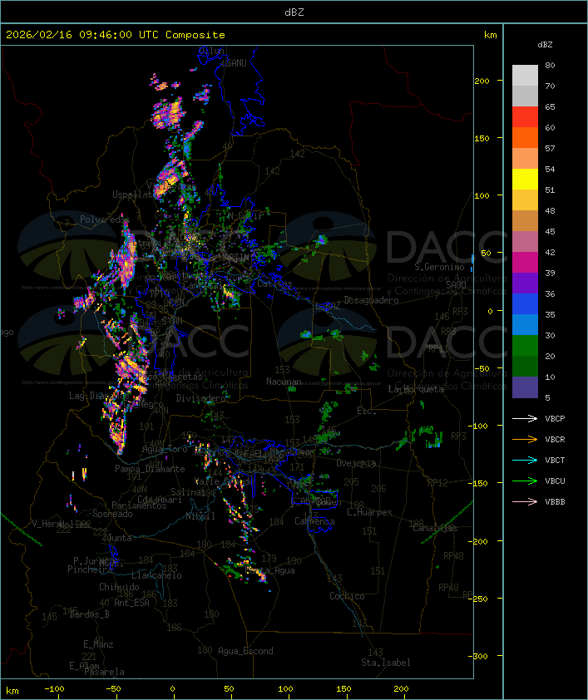The image size is (588, 700).
Task: Select the purple 36-39 dBZ legend swatch
Action: coord(525,283)
